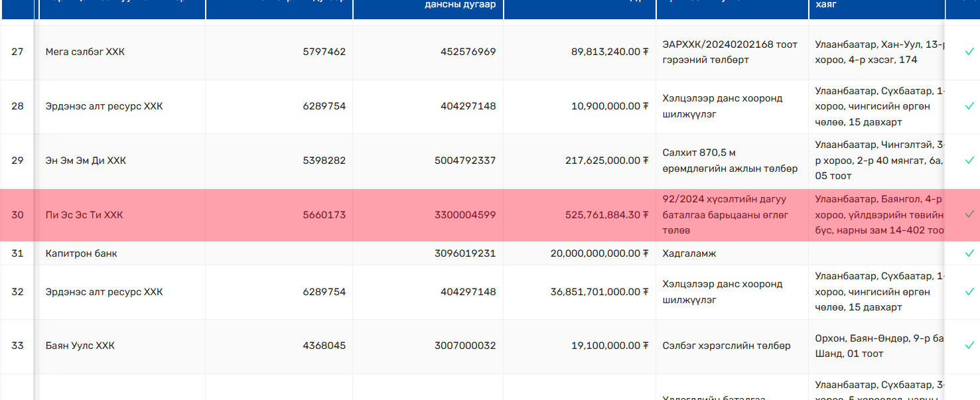This screenshot has width=980, height=400.
Task: Select account number 3300004599
Action: (x=465, y=215)
